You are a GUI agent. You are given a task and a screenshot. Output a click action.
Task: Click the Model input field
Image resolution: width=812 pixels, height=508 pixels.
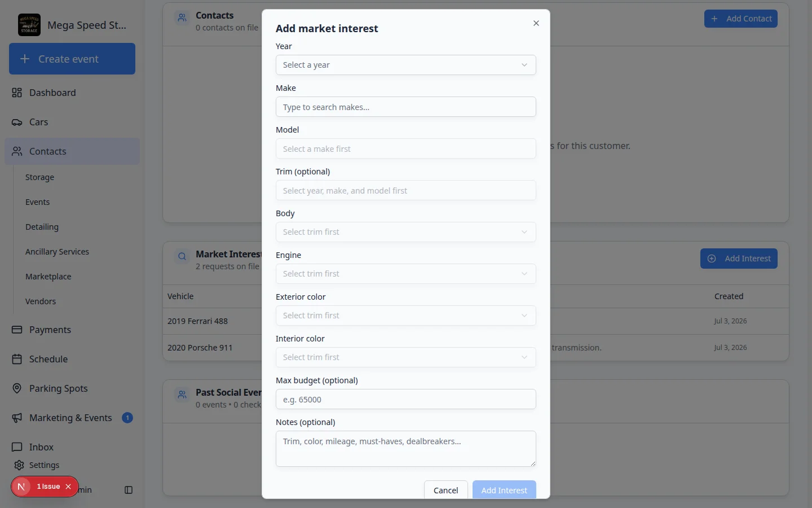click(x=405, y=148)
